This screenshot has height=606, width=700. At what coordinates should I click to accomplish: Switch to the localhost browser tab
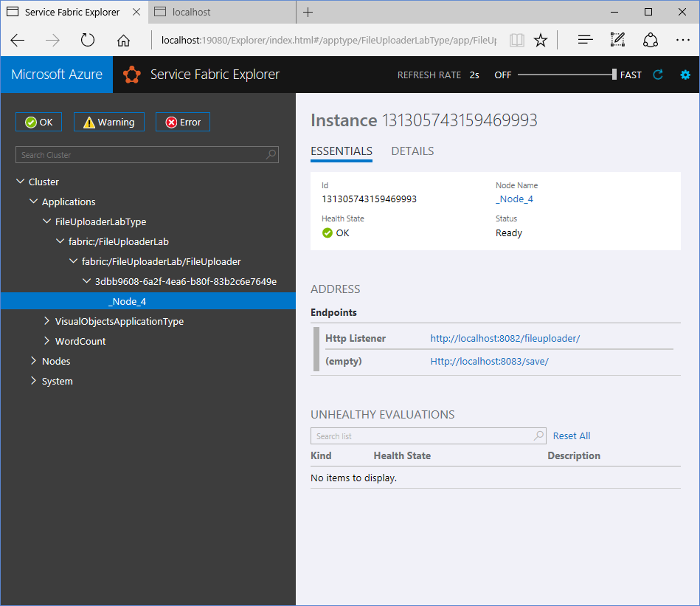(x=192, y=12)
